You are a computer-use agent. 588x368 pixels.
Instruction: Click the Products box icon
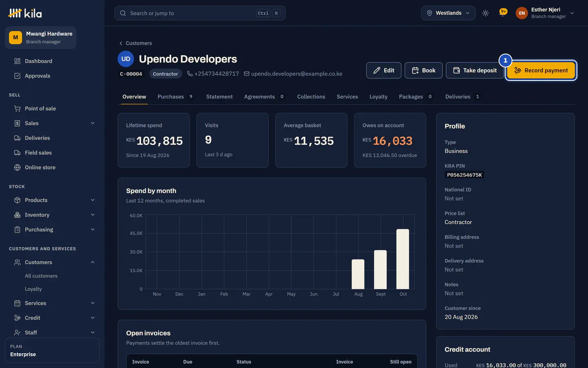[x=17, y=200]
